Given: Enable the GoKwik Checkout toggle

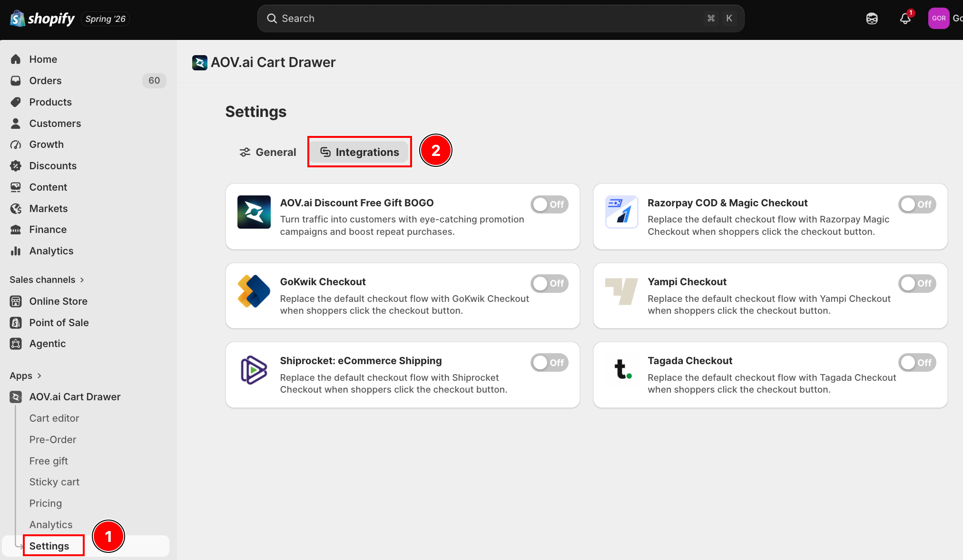Looking at the screenshot, I should pos(550,283).
